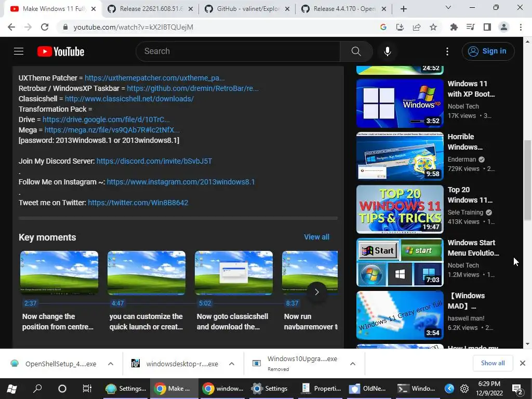Open the YouTube hamburger guide menu
Screen dimensions: 532x399
point(19,51)
